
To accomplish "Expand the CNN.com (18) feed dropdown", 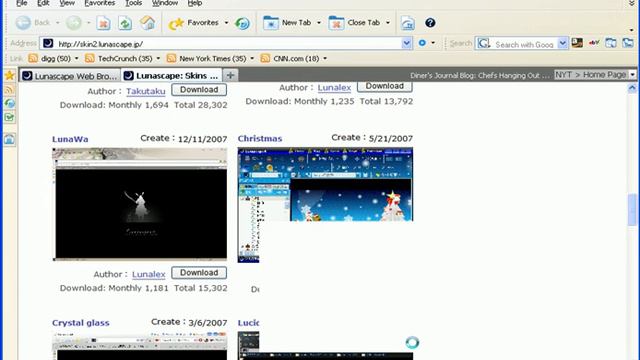I will pyautogui.click(x=325, y=59).
